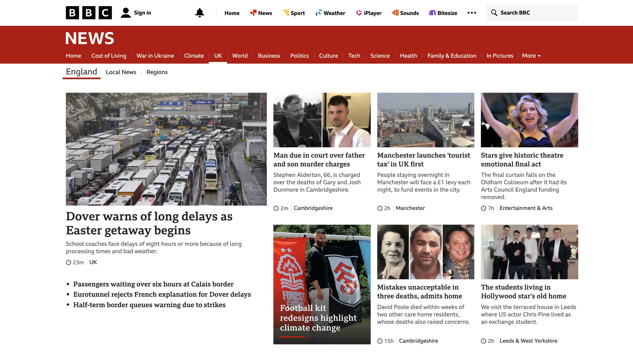The width and height of the screenshot is (633, 364).
Task: Select Home in red News navigation
Action: [73, 56]
